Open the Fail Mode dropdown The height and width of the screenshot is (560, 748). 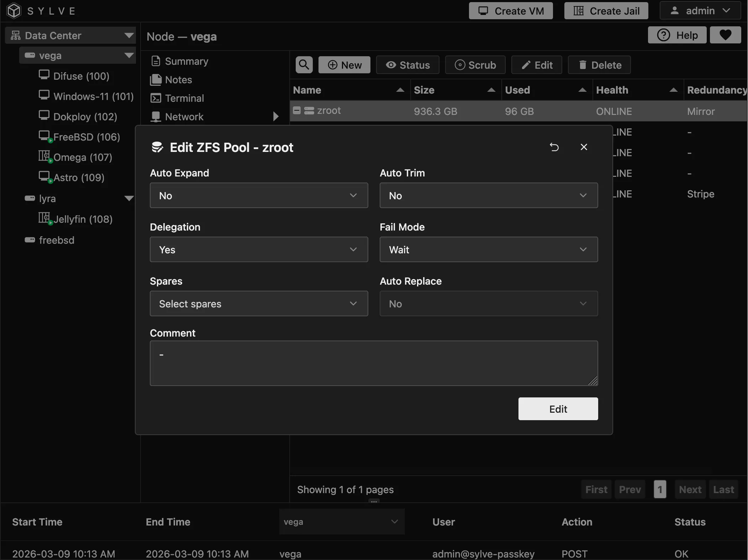[488, 249]
